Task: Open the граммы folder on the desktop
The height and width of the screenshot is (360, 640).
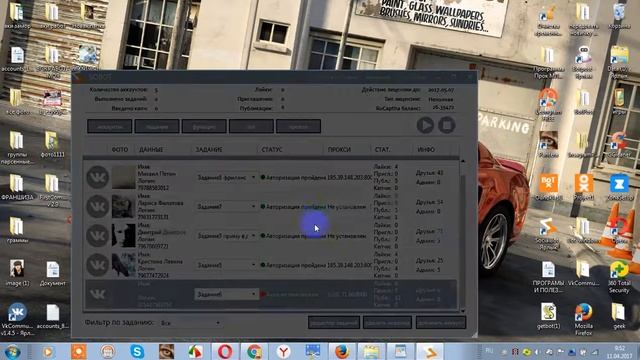Action: (17, 230)
